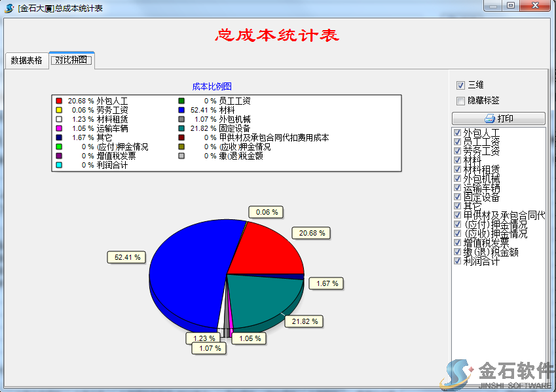Switch to the 数据表格 tab
The image size is (556, 392).
tap(26, 59)
